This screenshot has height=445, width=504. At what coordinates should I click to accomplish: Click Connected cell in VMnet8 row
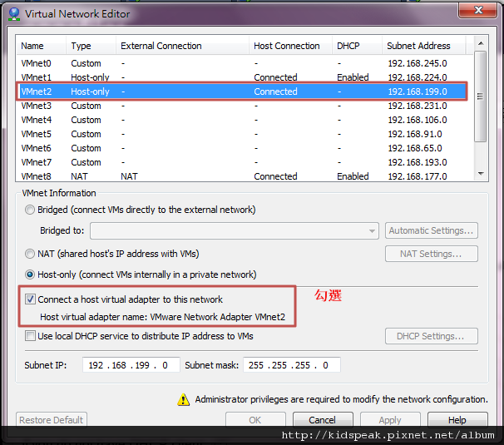[x=275, y=176]
